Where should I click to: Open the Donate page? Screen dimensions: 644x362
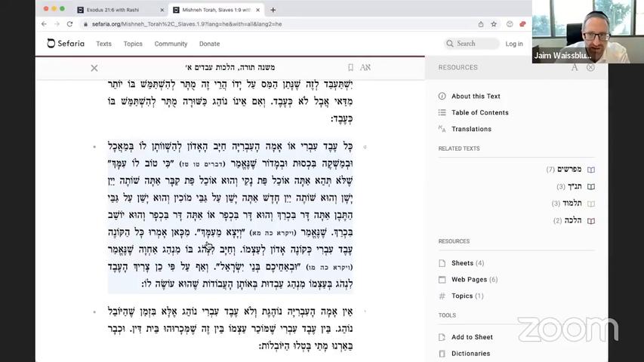(209, 44)
